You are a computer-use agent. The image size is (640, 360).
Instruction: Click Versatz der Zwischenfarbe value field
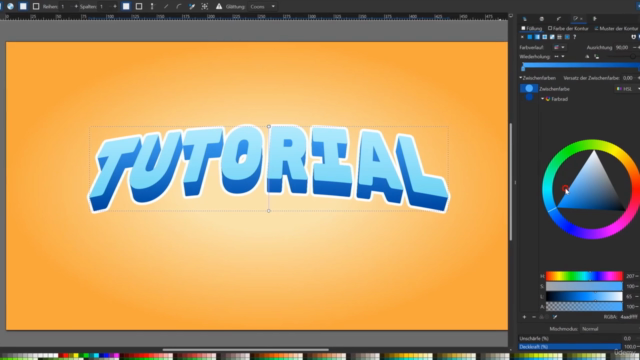pyautogui.click(x=628, y=78)
